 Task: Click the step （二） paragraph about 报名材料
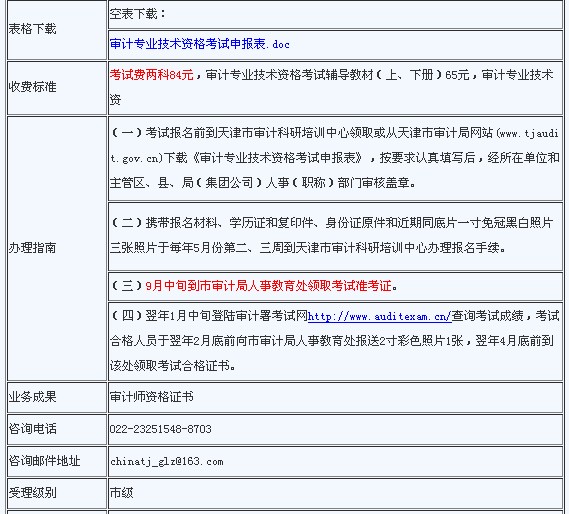(x=332, y=235)
